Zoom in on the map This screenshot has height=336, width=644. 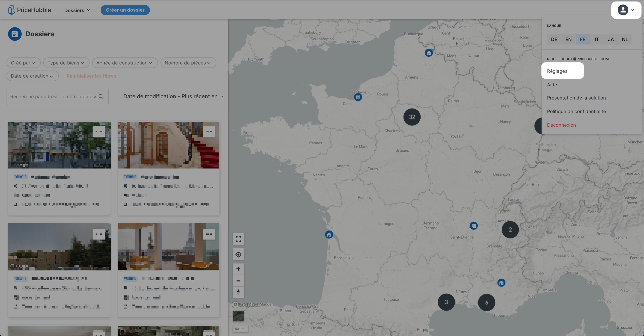238,269
